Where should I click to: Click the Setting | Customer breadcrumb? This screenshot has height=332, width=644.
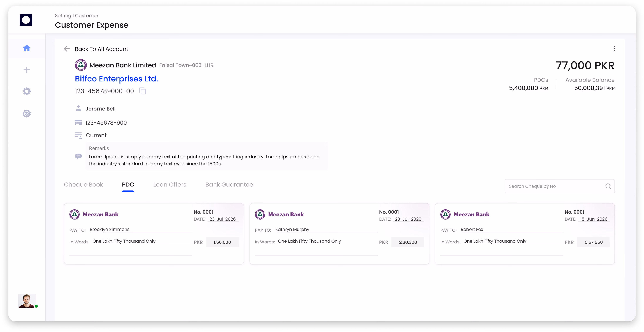point(77,16)
